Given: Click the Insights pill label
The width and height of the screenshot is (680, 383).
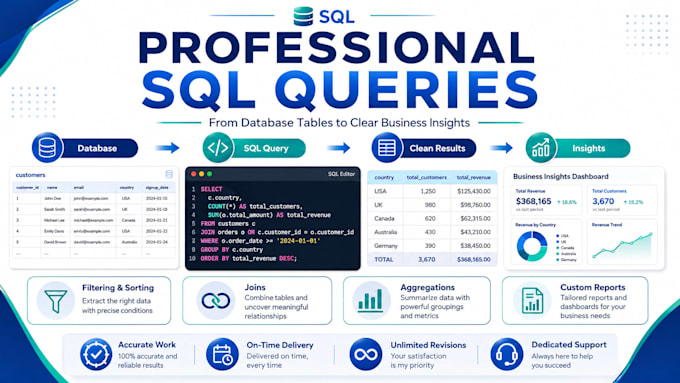Looking at the screenshot, I should pos(588,148).
